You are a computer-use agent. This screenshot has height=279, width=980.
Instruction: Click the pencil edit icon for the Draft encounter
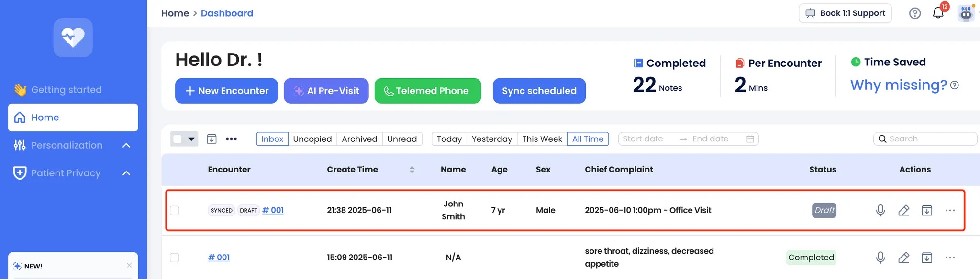pyautogui.click(x=903, y=210)
